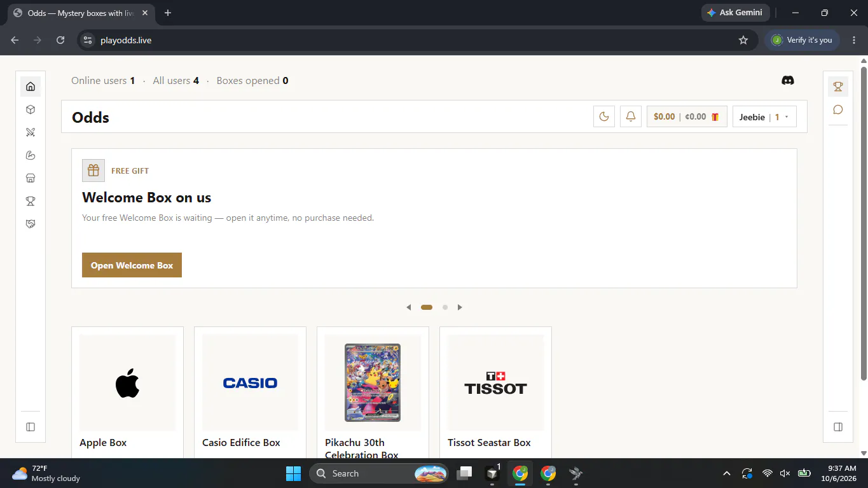
Task: View site information icon in address bar
Action: [88, 40]
